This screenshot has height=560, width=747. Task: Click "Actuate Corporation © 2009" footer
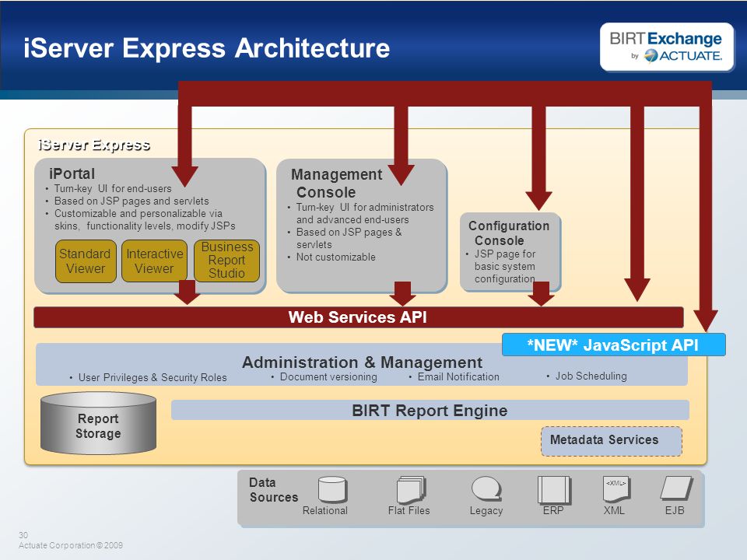(71, 546)
